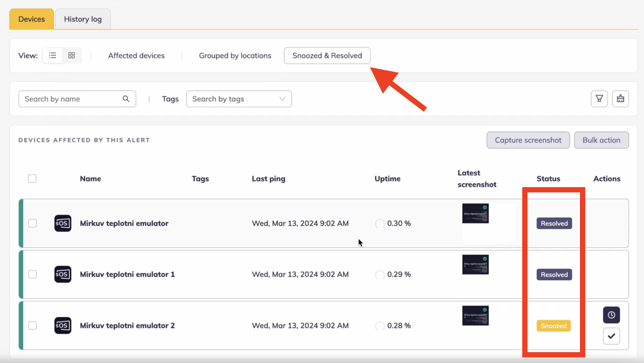This screenshot has width=644, height=363.
Task: Open latest screenshot thumbnail of emulator 1
Action: point(475,265)
